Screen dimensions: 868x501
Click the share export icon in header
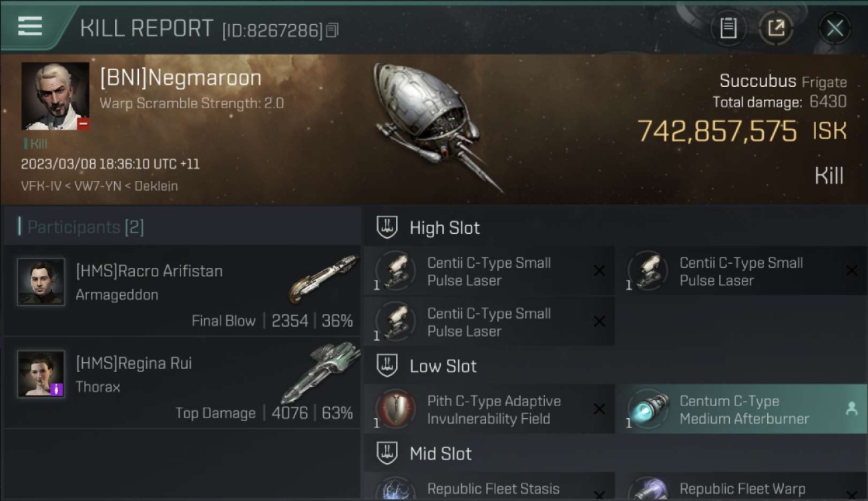776,28
